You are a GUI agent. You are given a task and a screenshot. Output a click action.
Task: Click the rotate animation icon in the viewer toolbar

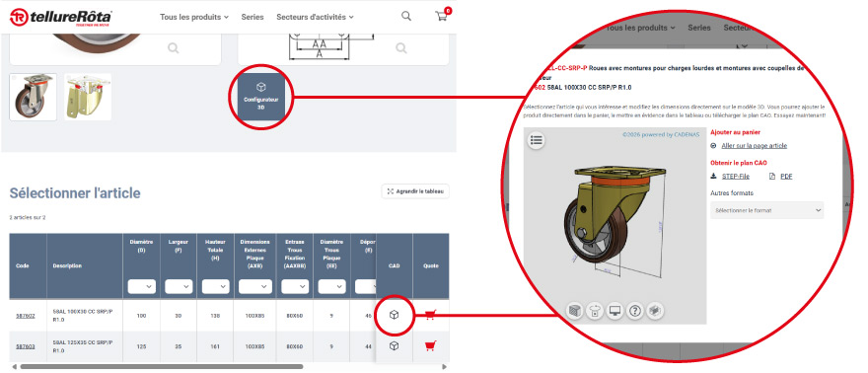[x=595, y=311]
